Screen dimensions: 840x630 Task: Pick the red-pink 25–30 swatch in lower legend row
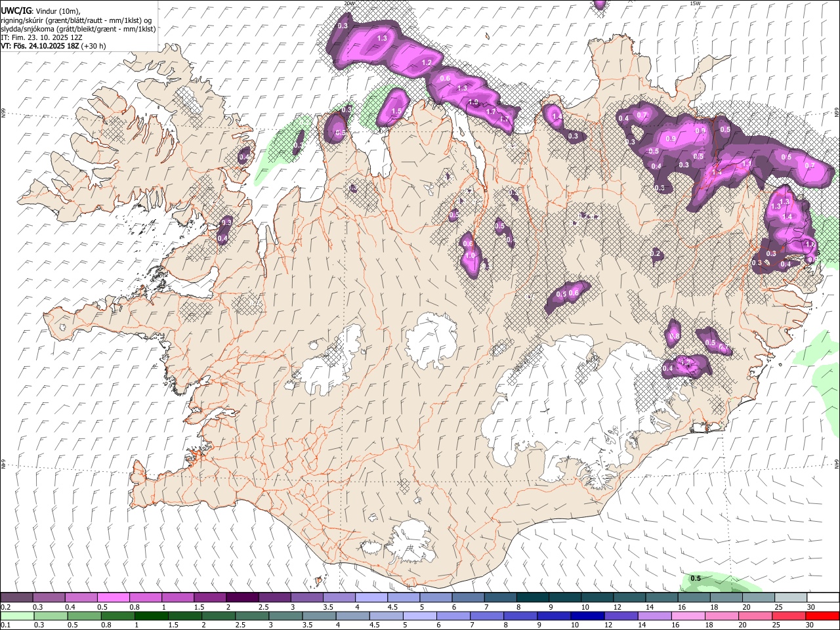(x=789, y=616)
